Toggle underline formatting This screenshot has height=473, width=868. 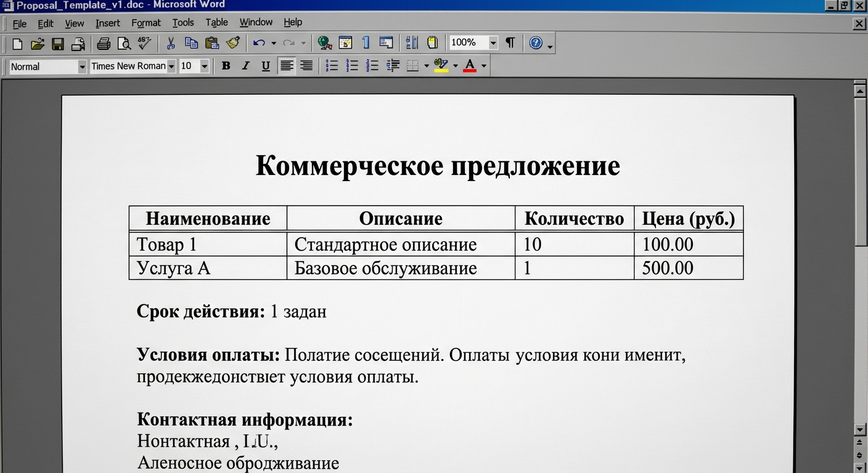tap(265, 65)
